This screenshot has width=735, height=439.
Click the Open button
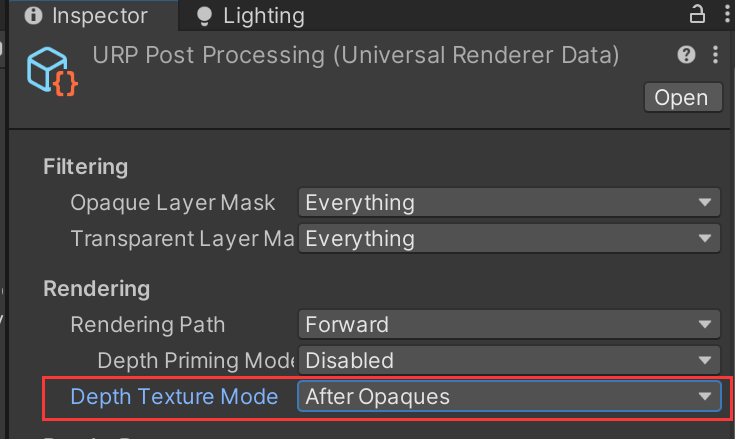[683, 97]
